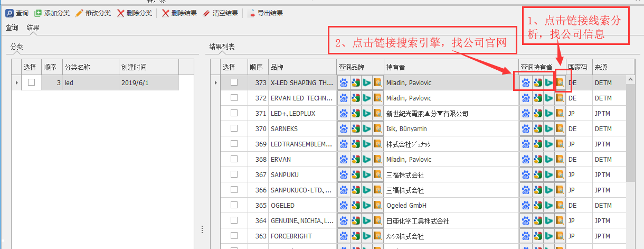This screenshot has height=249, width=644.
Task: Click the results list vertical scrollbar thumb
Action: click(x=630, y=133)
